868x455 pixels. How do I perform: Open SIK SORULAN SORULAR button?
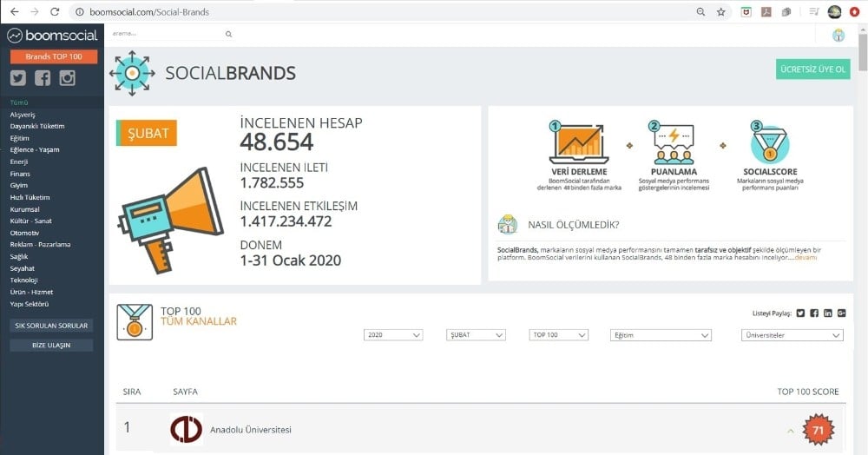pyautogui.click(x=51, y=326)
